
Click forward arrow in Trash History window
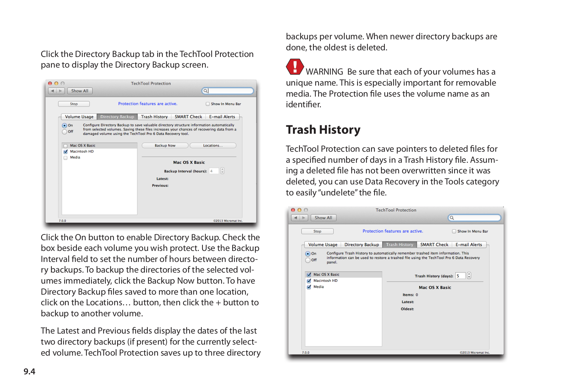pos(304,218)
